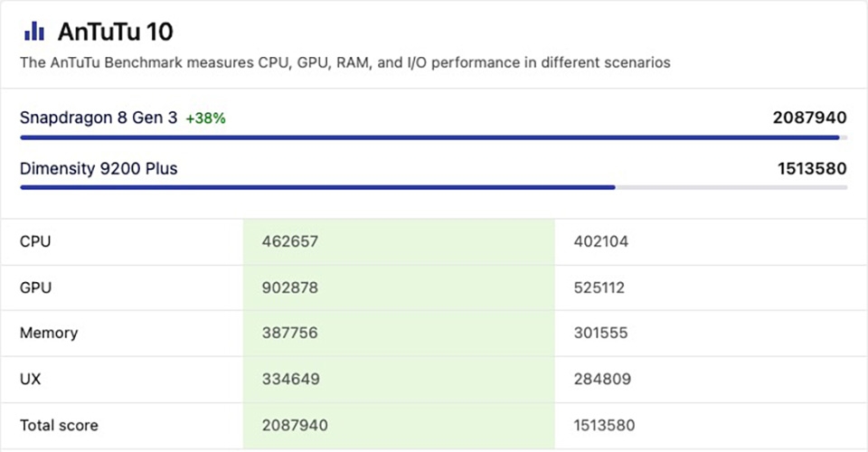
Task: Select GPU value 902878
Action: pyautogui.click(x=290, y=287)
